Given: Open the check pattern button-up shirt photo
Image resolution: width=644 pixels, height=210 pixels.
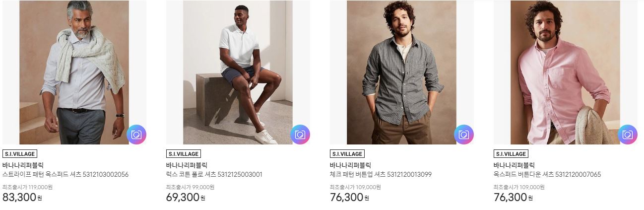Looking at the screenshot, I should (402, 72).
